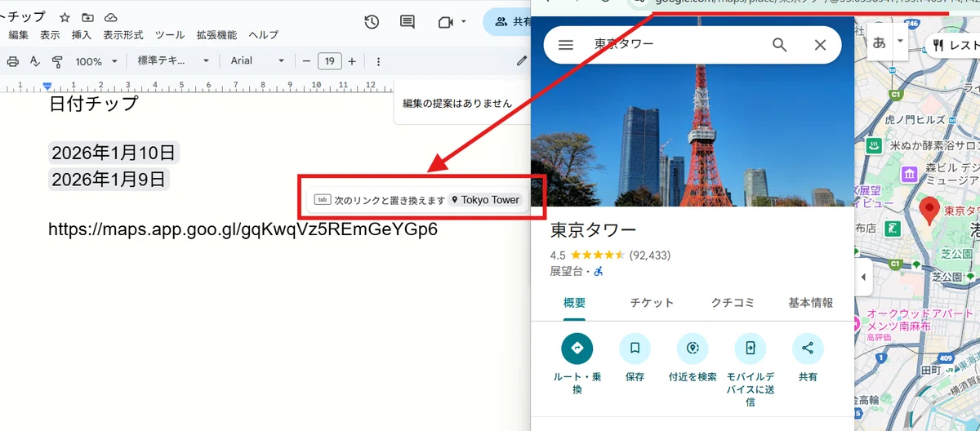The width and height of the screenshot is (980, 431).
Task: Click the spell check icon
Action: coord(34,61)
